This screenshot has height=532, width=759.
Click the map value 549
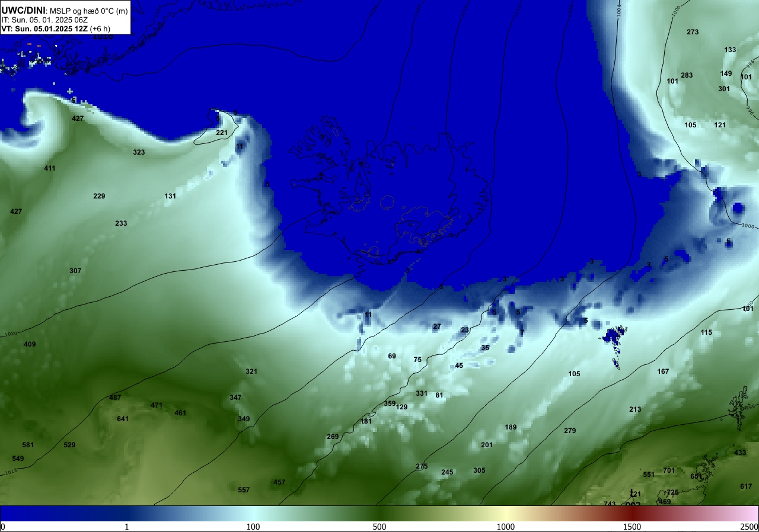click(x=18, y=459)
